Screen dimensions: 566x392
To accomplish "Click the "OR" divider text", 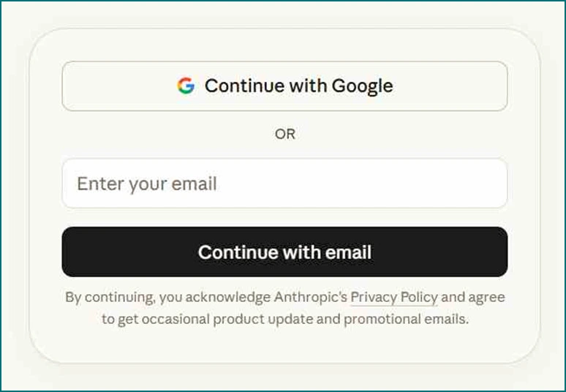I will click(x=284, y=135).
